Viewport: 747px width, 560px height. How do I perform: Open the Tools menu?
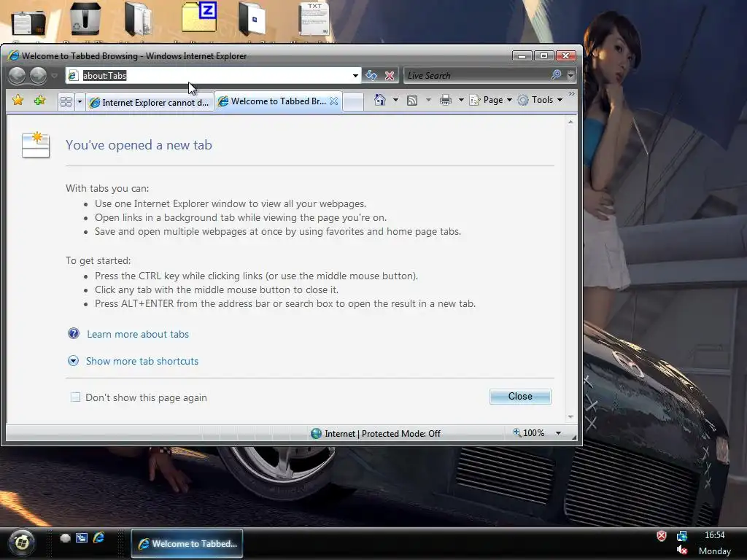[x=541, y=100]
